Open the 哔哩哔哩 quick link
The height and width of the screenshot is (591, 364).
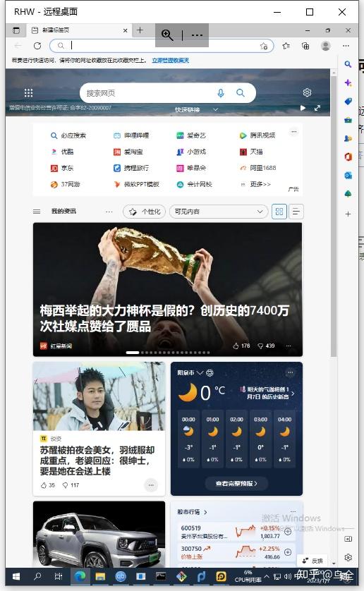131,135
